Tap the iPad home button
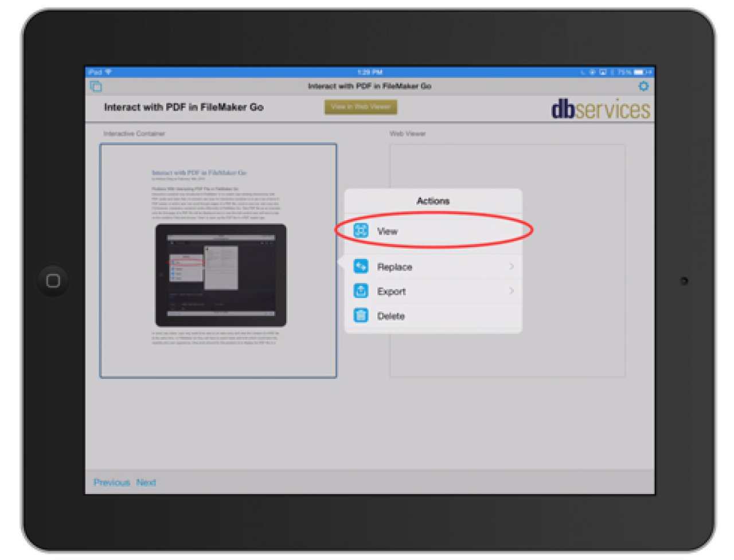734x560 pixels. click(53, 281)
